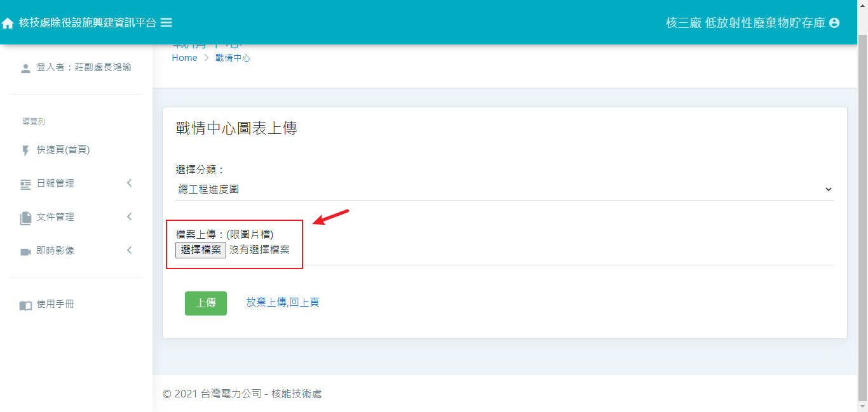Click the 沒有選擇檔案 file status text

pos(259,249)
